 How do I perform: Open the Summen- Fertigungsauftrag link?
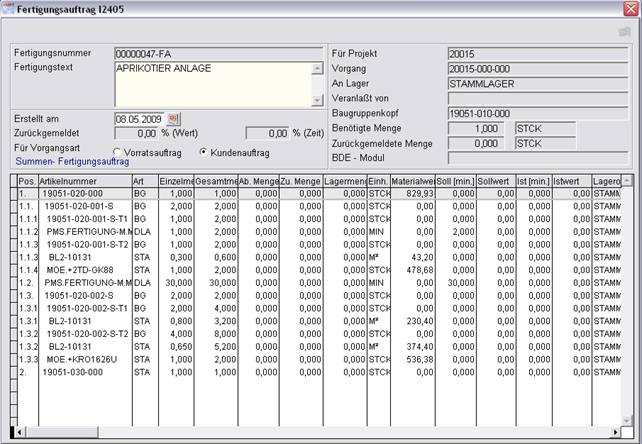(71, 161)
